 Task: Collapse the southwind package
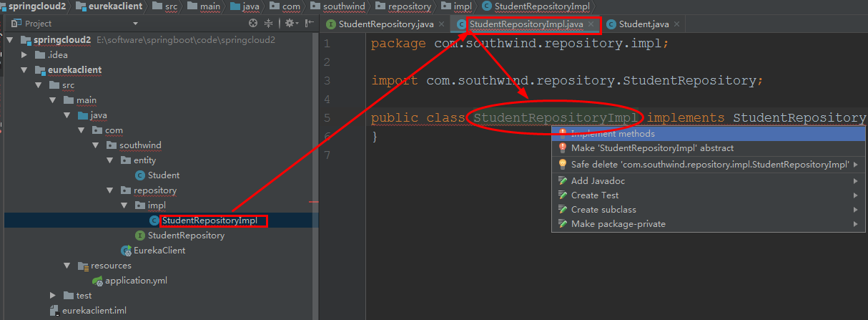point(96,145)
